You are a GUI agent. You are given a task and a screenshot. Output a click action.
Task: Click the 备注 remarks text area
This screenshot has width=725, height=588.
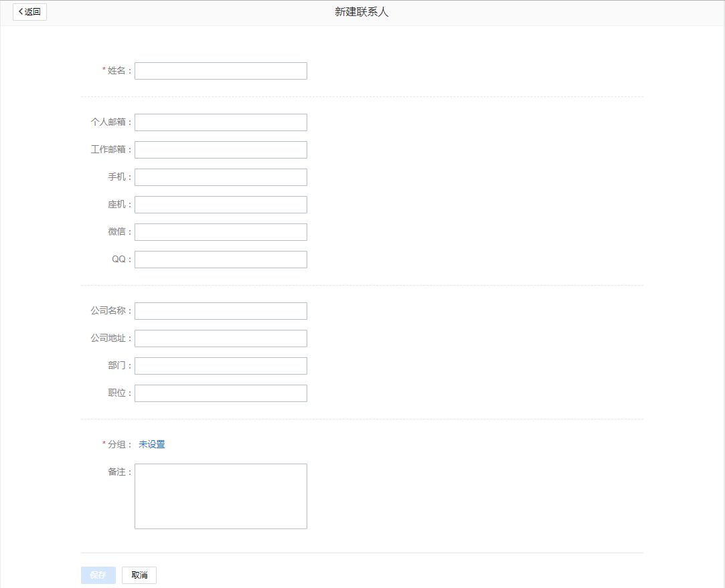click(x=220, y=495)
